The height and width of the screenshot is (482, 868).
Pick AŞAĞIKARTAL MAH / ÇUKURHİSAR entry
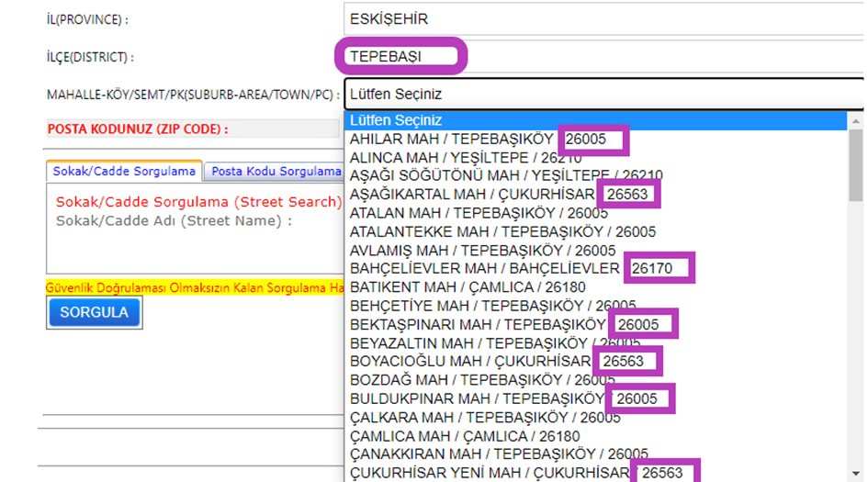(473, 195)
